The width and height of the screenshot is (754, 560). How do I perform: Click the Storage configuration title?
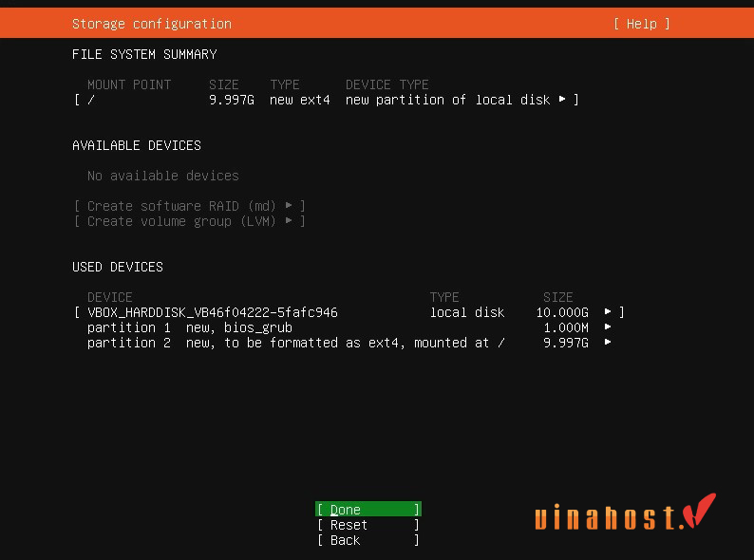coord(151,24)
